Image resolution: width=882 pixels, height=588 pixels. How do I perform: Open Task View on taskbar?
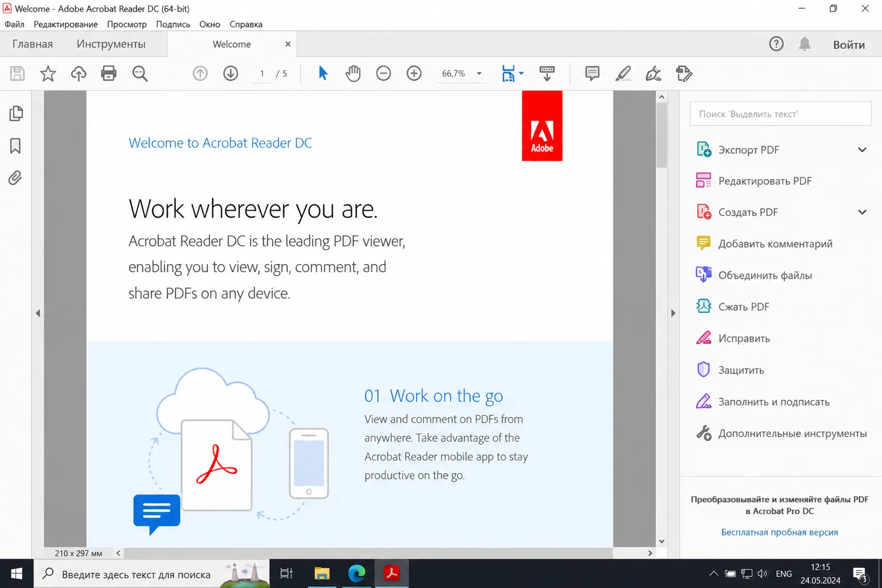pos(286,574)
